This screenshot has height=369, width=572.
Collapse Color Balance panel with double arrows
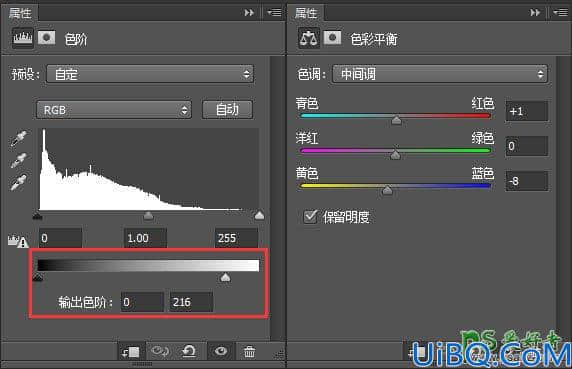tap(535, 13)
